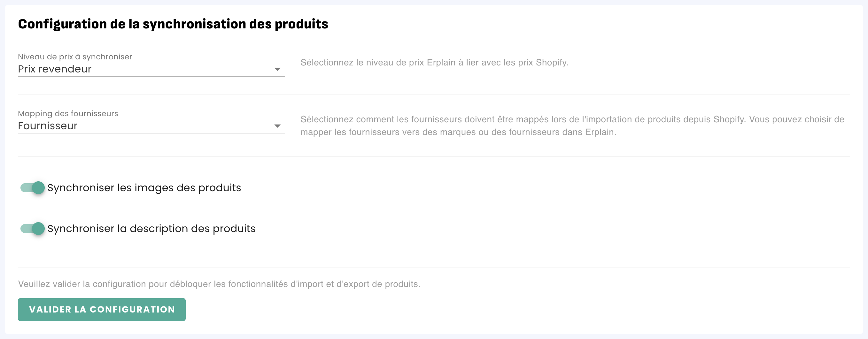Viewport: 868px width, 339px height.
Task: Open the Niveau de prix à synchroniser dropdown
Action: click(151, 69)
